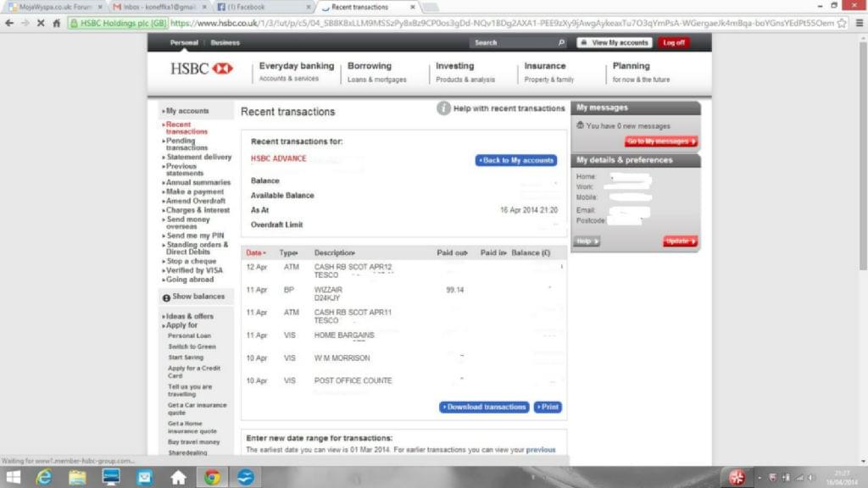Click the search magnifier icon
The image size is (868, 488).
561,42
